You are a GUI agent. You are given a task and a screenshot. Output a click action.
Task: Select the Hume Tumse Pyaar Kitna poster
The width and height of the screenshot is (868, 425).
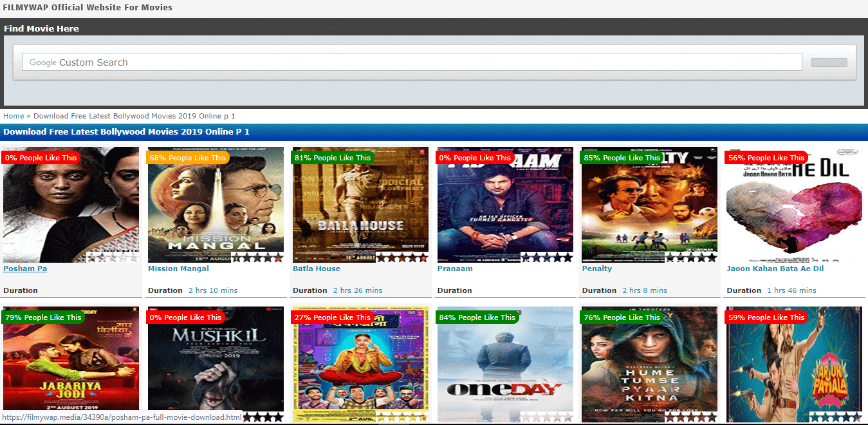[650, 364]
